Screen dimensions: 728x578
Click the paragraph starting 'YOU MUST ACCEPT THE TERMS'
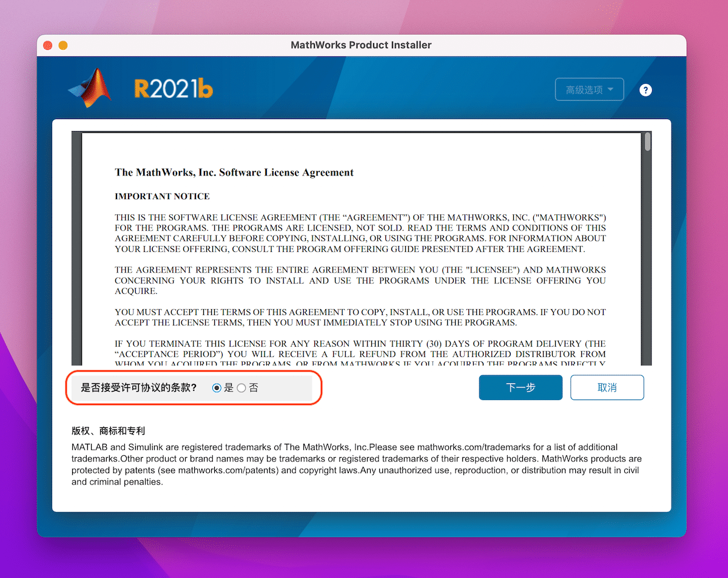pyautogui.click(x=360, y=317)
